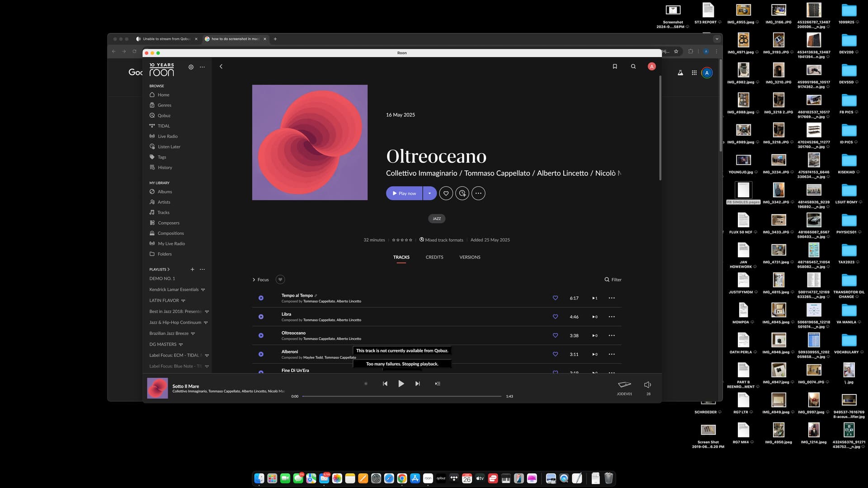Open a new Chrome tab
The height and width of the screenshot is (488, 868).
(x=275, y=39)
